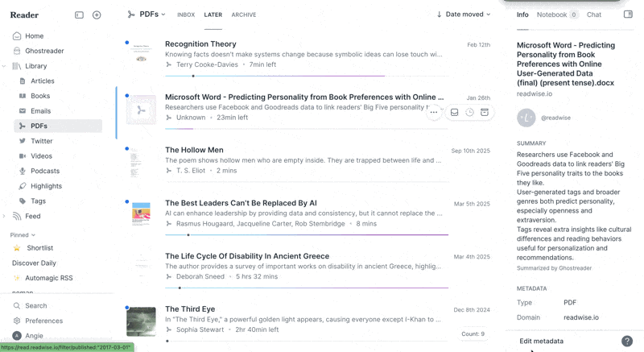Image resolution: width=644 pixels, height=352 pixels.
Task: Hide the right info panel icon
Action: [628, 14]
